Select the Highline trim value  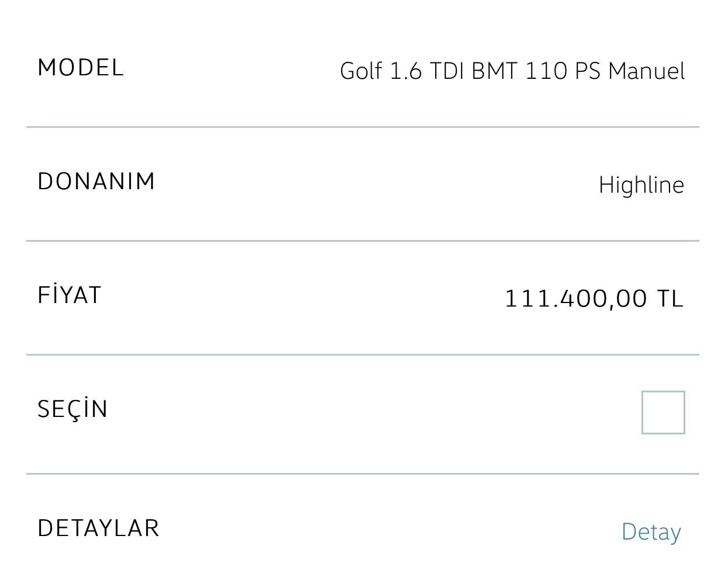pos(641,185)
